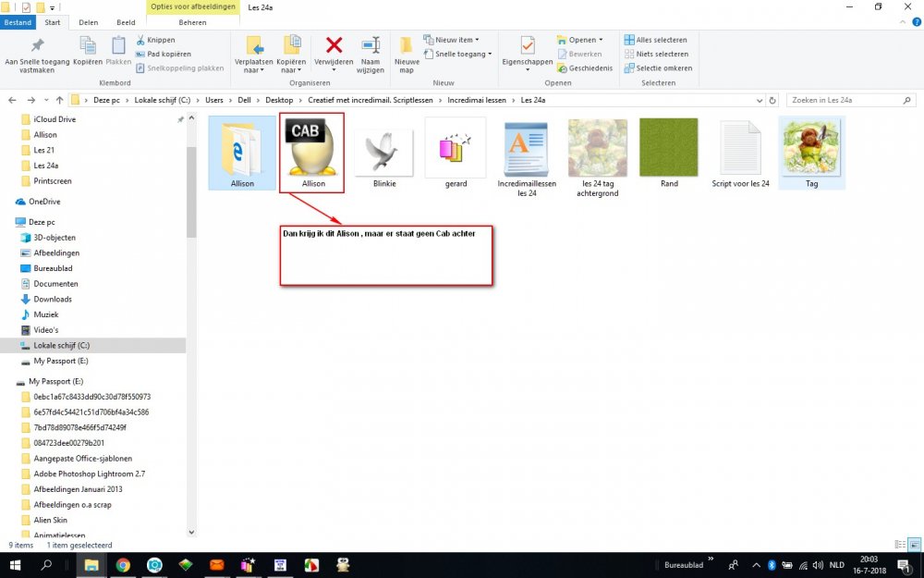Click Selectie omkeren
This screenshot has height=578, width=924.
[x=658, y=68]
